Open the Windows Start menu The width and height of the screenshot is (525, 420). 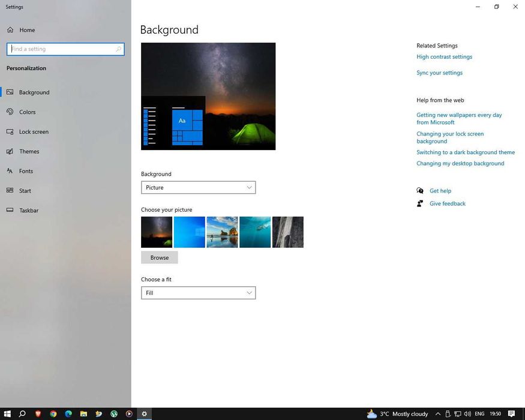pos(7,414)
